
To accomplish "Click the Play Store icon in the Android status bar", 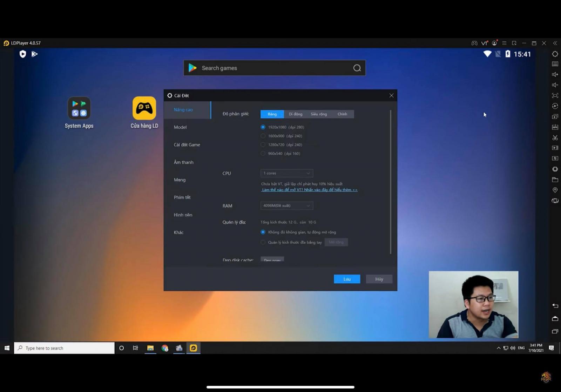I will pyautogui.click(x=34, y=54).
